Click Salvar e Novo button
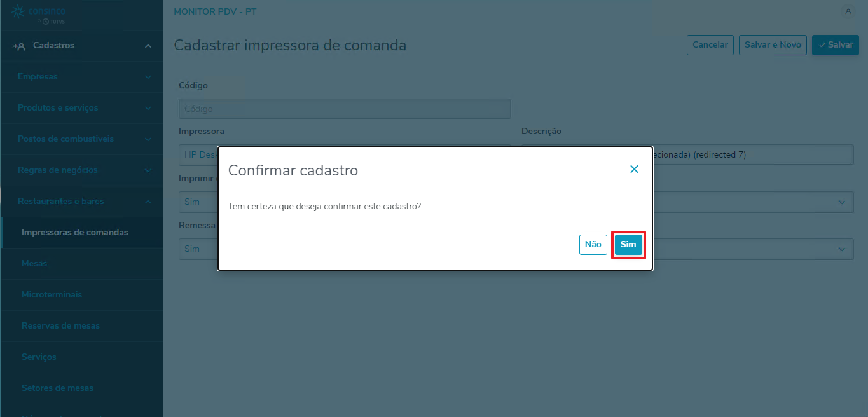Image resolution: width=868 pixels, height=417 pixels. click(773, 45)
